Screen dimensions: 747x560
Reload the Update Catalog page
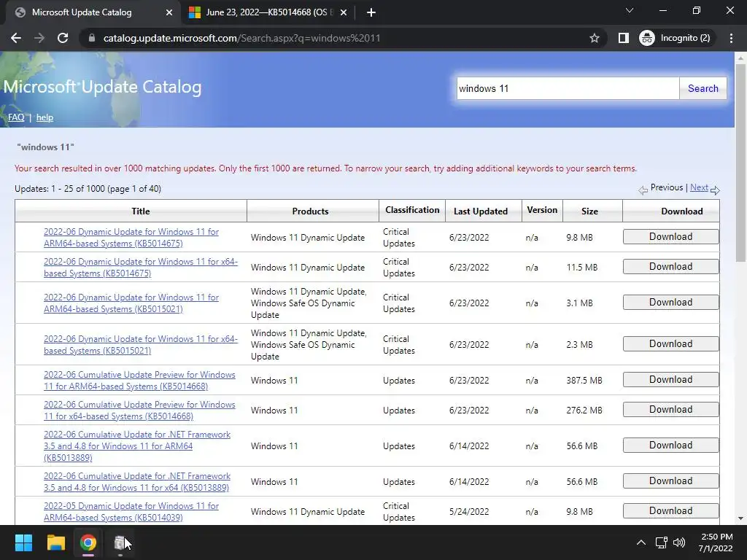[63, 38]
